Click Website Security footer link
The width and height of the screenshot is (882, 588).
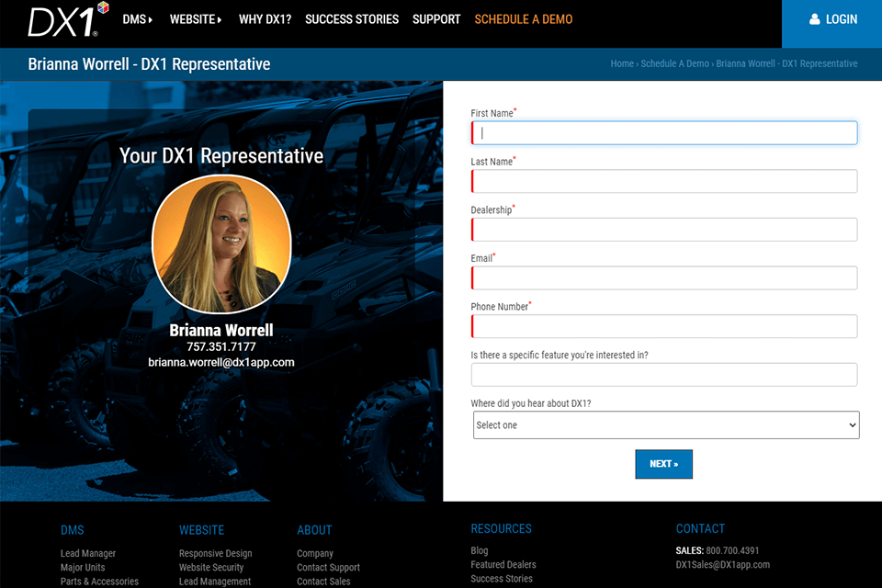pos(211,567)
